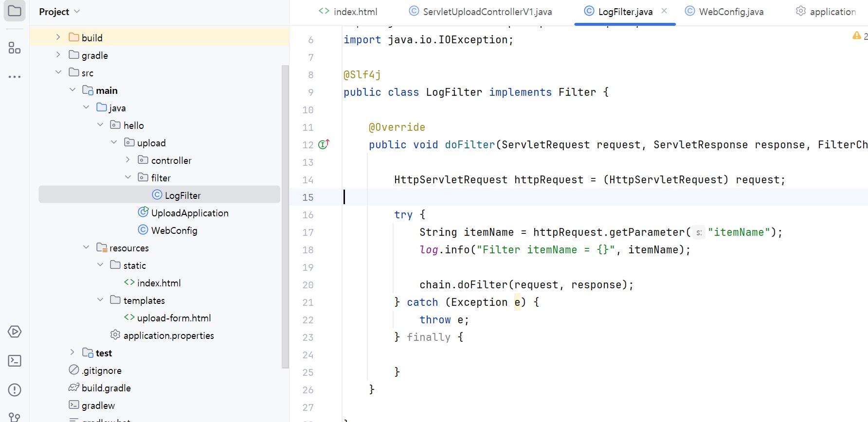Click the UploadApplication class icon in tree
Screen dimensions: 868x422
click(x=143, y=212)
